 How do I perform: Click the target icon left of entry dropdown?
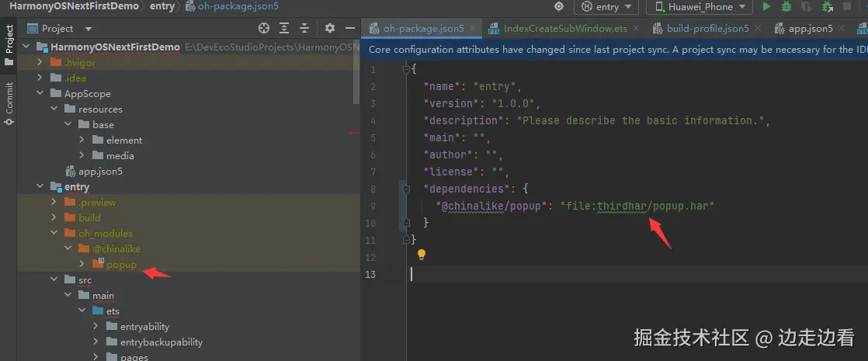559,7
